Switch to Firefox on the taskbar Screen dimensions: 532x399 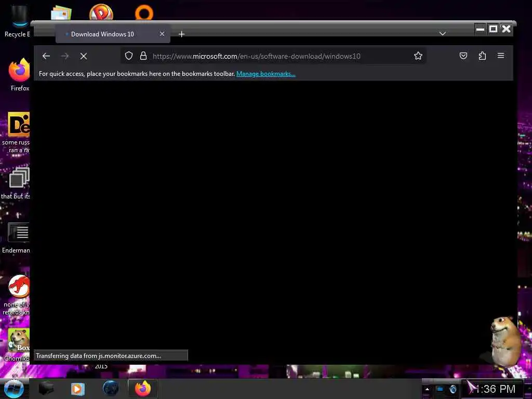[x=143, y=389]
